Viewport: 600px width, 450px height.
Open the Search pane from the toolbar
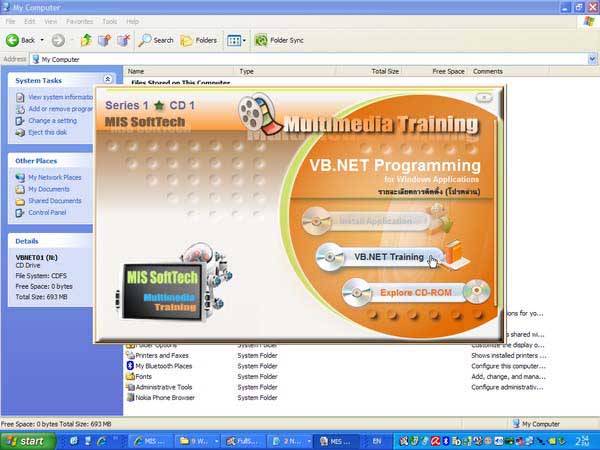tap(156, 40)
